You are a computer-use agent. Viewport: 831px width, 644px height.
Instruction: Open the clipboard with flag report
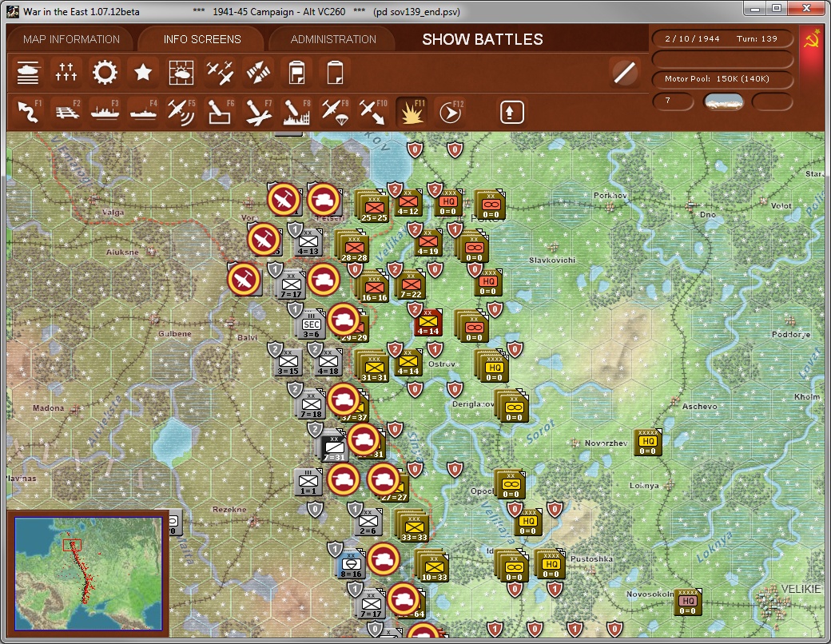296,73
